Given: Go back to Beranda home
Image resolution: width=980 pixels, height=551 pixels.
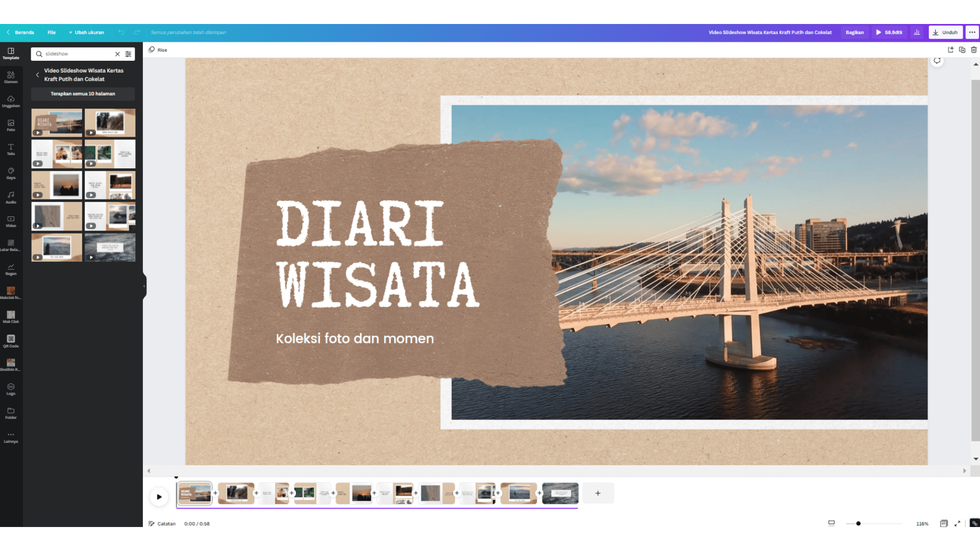Looking at the screenshot, I should 20,32.
